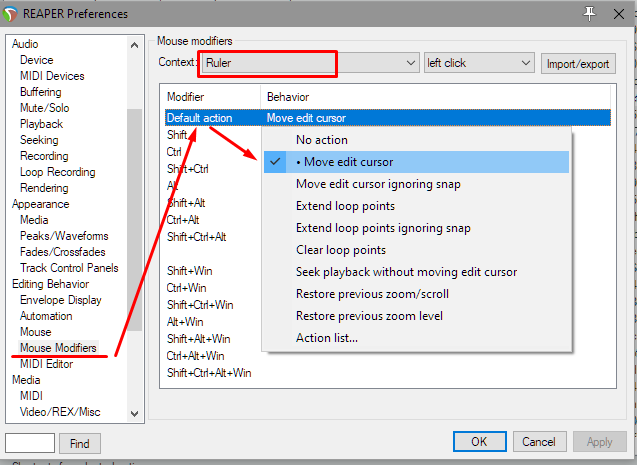The image size is (637, 465).
Task: Open the Playback page
Action: tap(41, 124)
